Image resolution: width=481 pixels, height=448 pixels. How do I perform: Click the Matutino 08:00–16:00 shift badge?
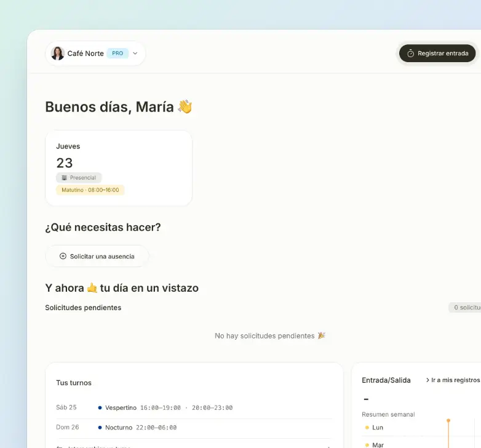pyautogui.click(x=90, y=190)
